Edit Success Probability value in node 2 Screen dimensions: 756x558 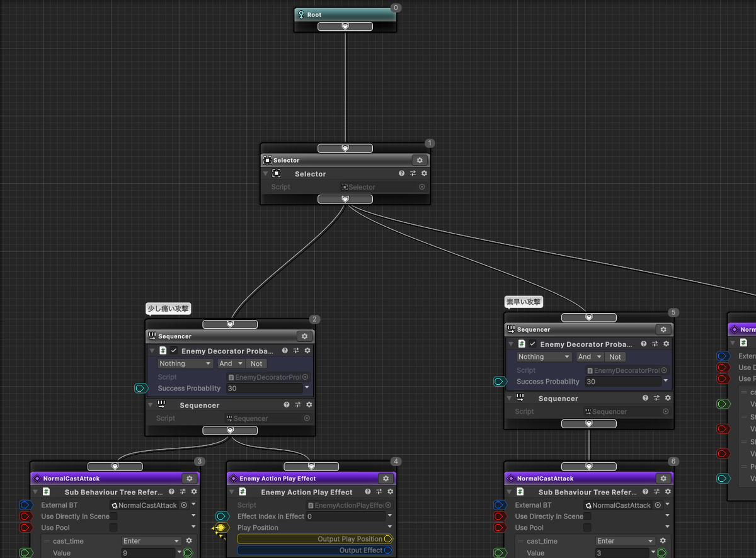(x=265, y=389)
